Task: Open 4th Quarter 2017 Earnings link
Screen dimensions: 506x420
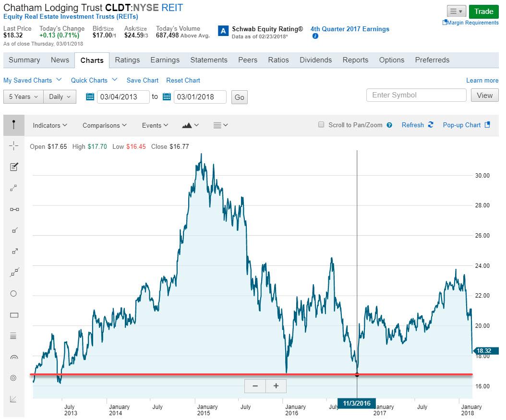Action: [x=350, y=29]
